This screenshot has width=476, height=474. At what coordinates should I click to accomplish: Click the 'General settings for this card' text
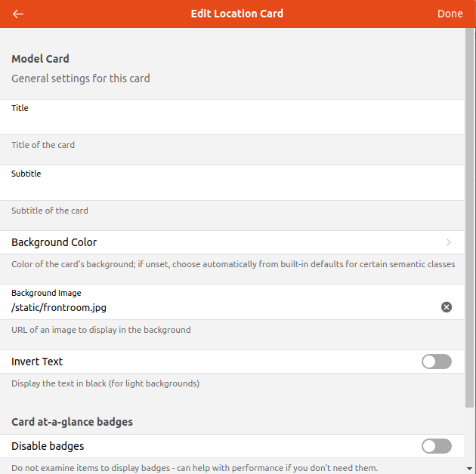(x=81, y=78)
